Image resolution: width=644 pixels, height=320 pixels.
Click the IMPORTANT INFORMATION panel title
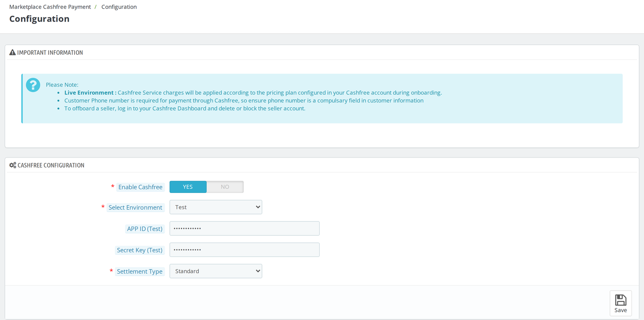click(50, 52)
